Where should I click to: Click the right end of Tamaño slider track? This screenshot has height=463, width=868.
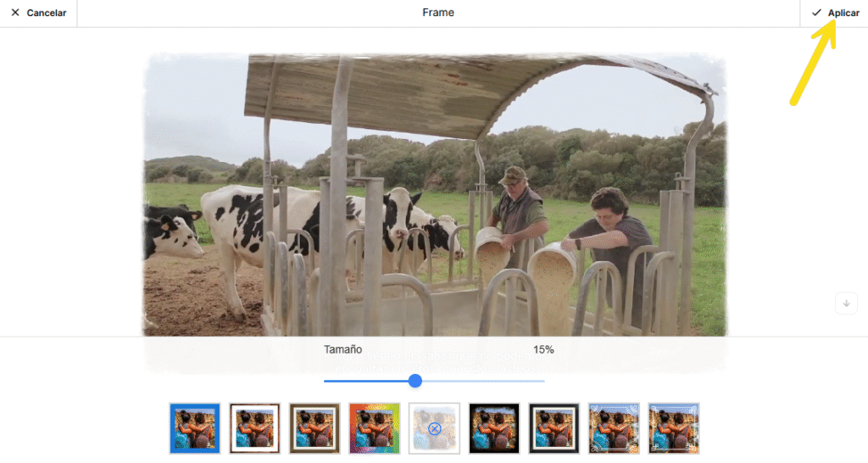click(542, 381)
